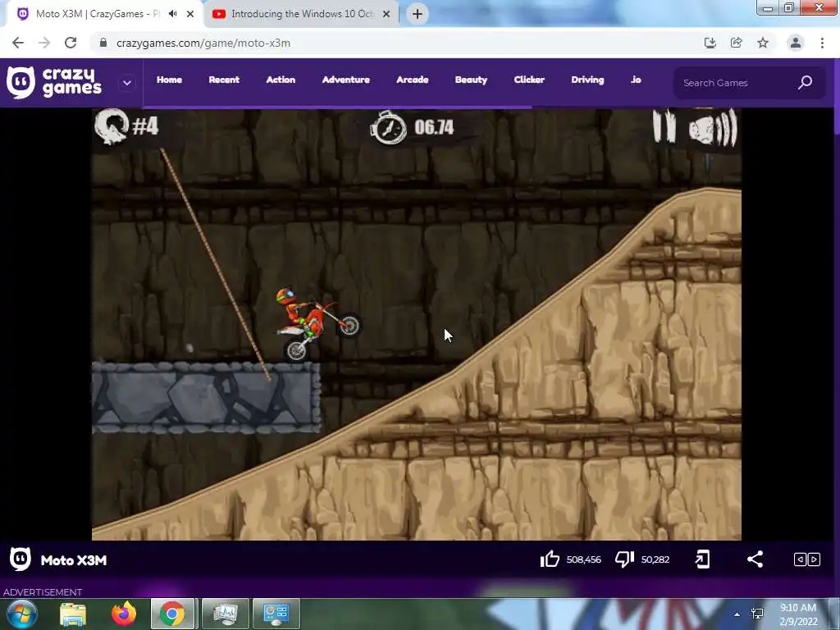Screen dimensions: 840x630
Task: Click the Chrome taskbar button
Action: pyautogui.click(x=172, y=614)
